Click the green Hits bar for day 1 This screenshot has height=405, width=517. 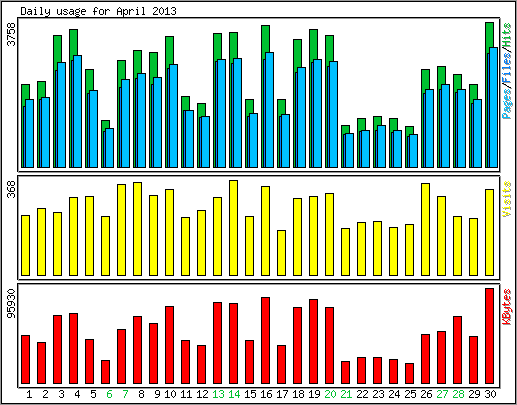[x=25, y=91]
